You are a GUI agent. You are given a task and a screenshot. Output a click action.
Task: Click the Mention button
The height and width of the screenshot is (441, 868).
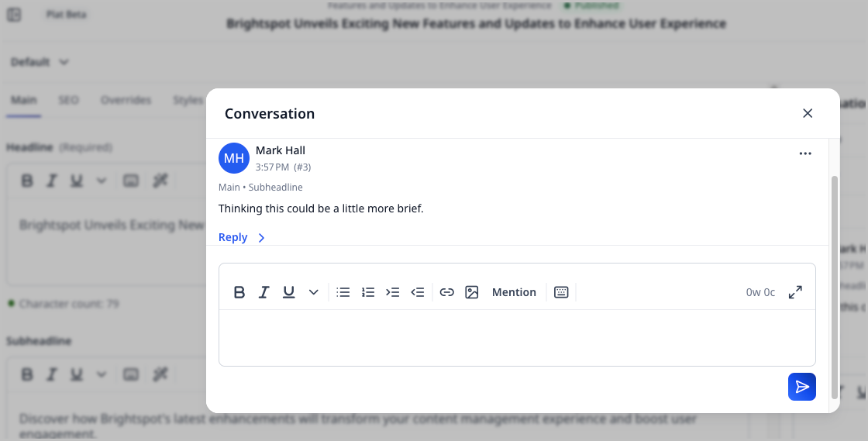(x=514, y=292)
